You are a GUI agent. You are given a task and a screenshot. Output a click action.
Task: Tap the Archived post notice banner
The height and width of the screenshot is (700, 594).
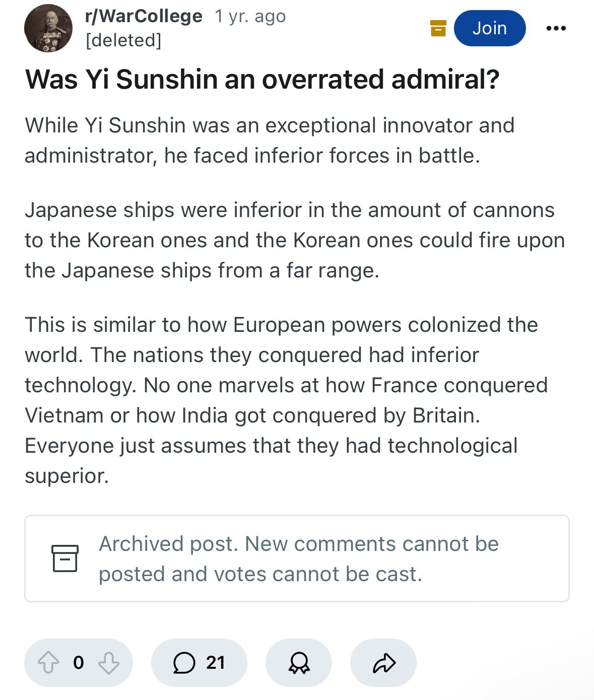(x=297, y=558)
